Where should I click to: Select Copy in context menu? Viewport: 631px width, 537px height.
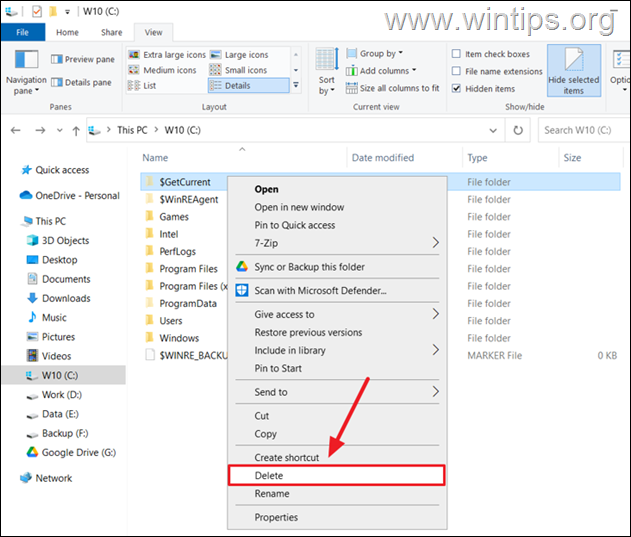(x=337, y=434)
